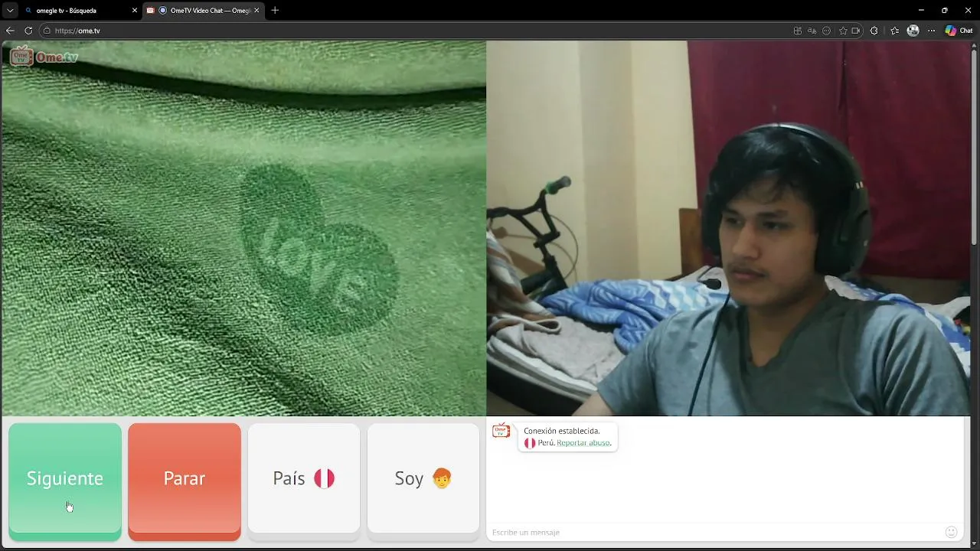Close the omegle tv - Búsqueda tab

(135, 11)
